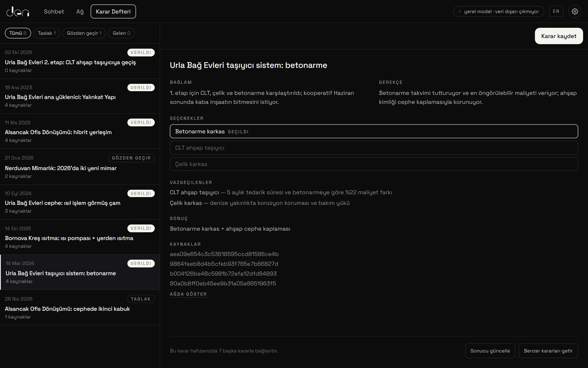Open source 80a0b8ff0eb45ee9b31a05e8651963f5

click(x=223, y=284)
